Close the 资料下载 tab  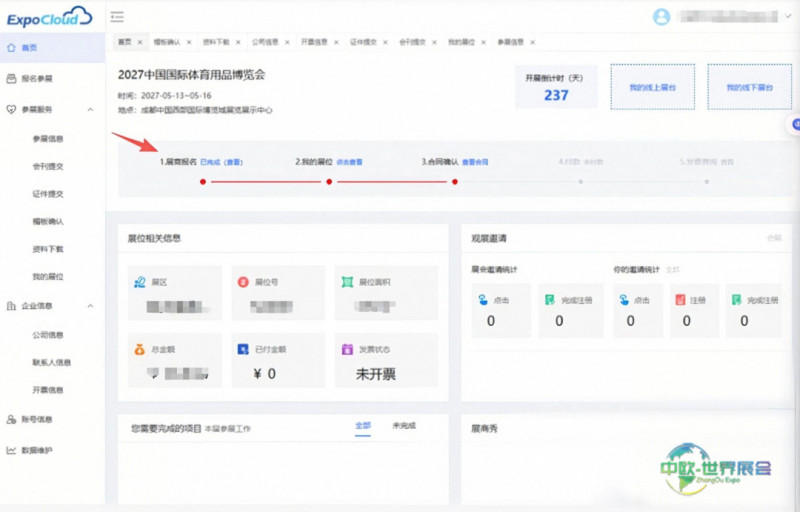(x=238, y=42)
